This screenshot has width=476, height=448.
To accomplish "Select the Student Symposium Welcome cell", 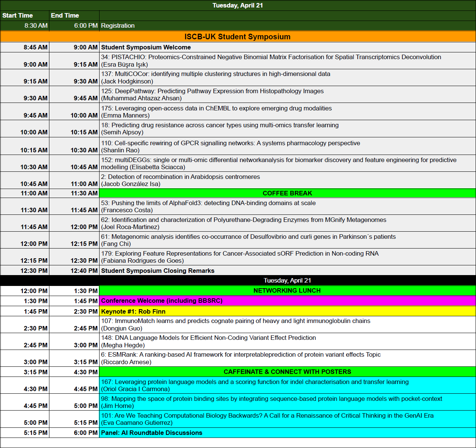I will [x=146, y=47].
